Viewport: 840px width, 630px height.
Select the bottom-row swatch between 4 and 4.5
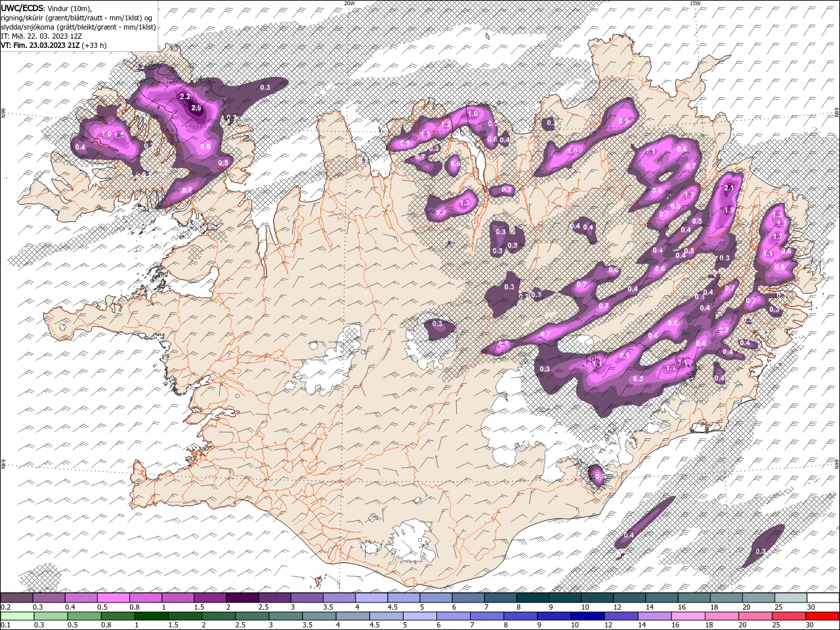(352, 616)
